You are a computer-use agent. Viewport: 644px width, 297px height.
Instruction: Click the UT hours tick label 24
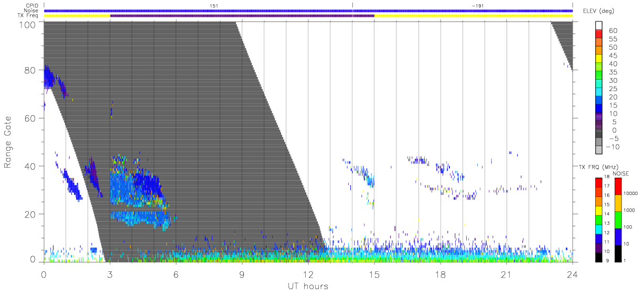(573, 274)
